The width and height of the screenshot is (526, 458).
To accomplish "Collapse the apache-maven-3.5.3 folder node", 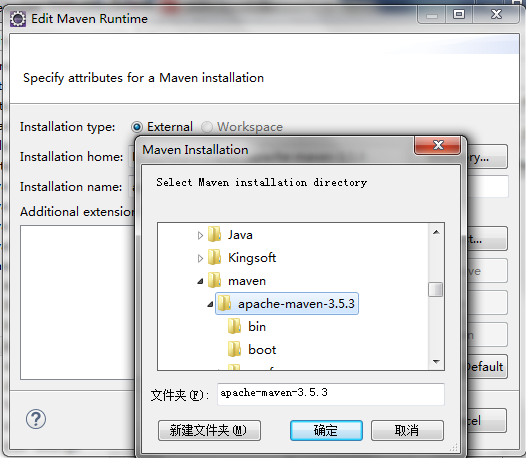I will (210, 304).
